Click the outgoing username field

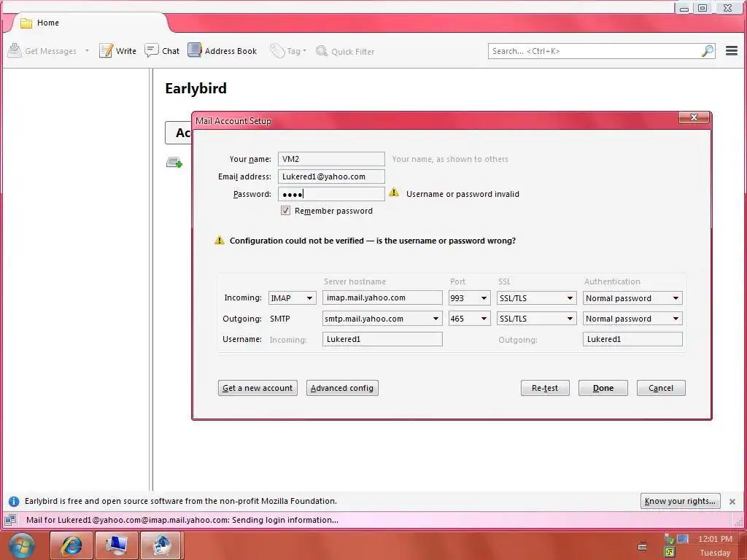[x=632, y=339]
